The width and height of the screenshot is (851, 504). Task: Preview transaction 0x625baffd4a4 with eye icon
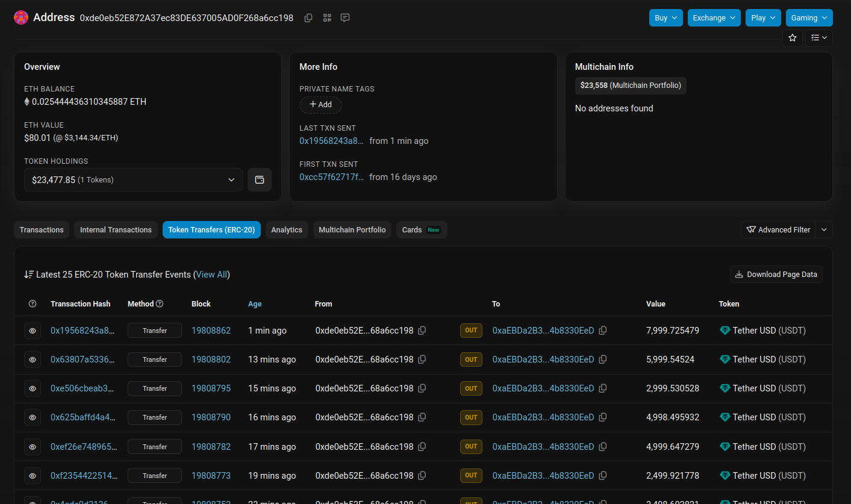33,417
